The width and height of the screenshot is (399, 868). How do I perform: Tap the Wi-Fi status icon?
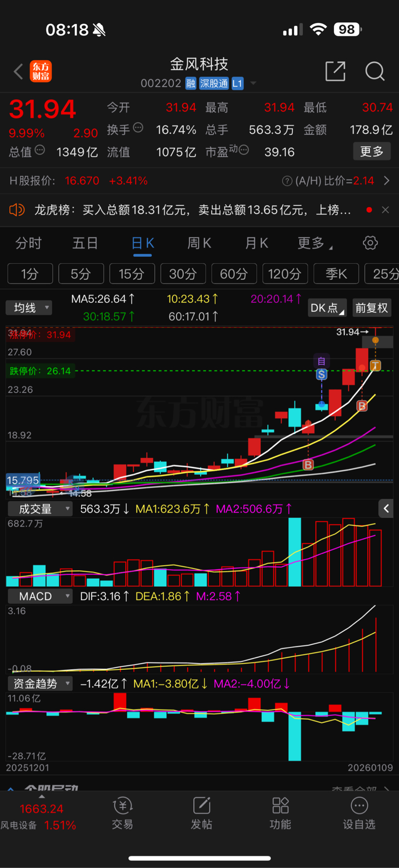tap(318, 30)
